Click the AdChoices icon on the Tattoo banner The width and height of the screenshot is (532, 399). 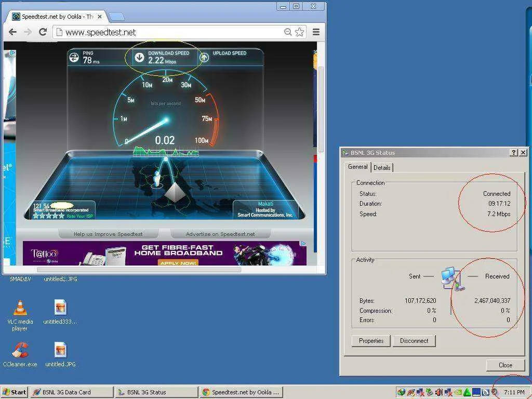pyautogui.click(x=303, y=243)
